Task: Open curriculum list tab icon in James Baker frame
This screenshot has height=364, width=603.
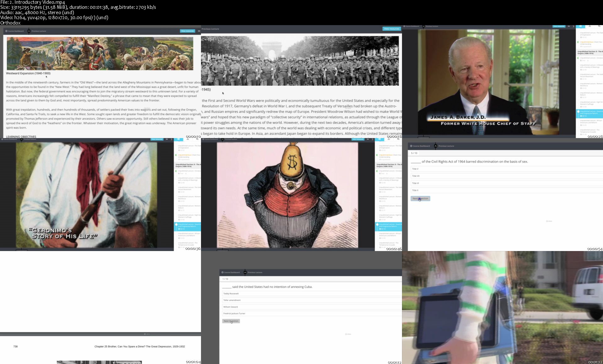Action: pyautogui.click(x=580, y=26)
